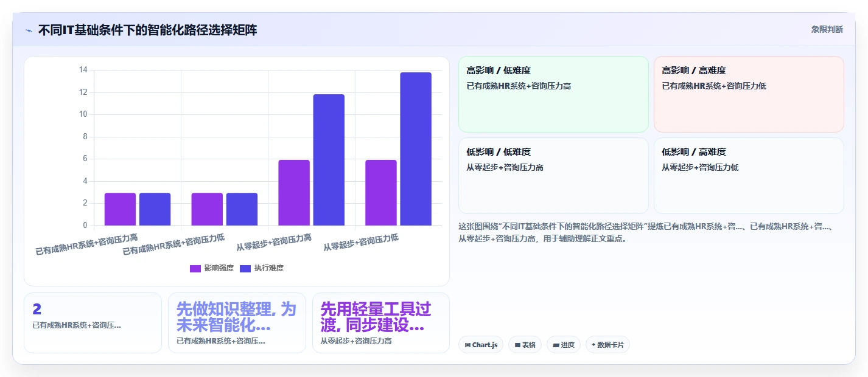Click the blue 执行难度 bar for 已有成熟HR系统+咨询压力高

[155, 209]
